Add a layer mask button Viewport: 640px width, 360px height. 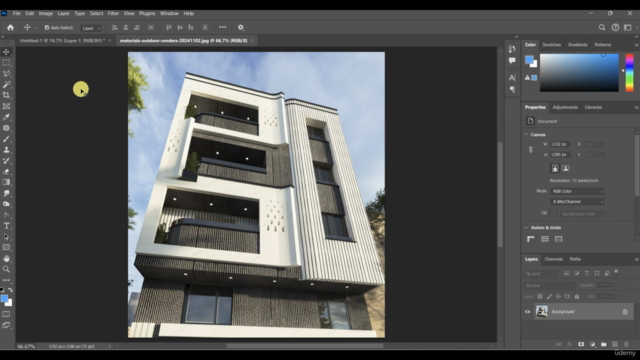coord(581,344)
